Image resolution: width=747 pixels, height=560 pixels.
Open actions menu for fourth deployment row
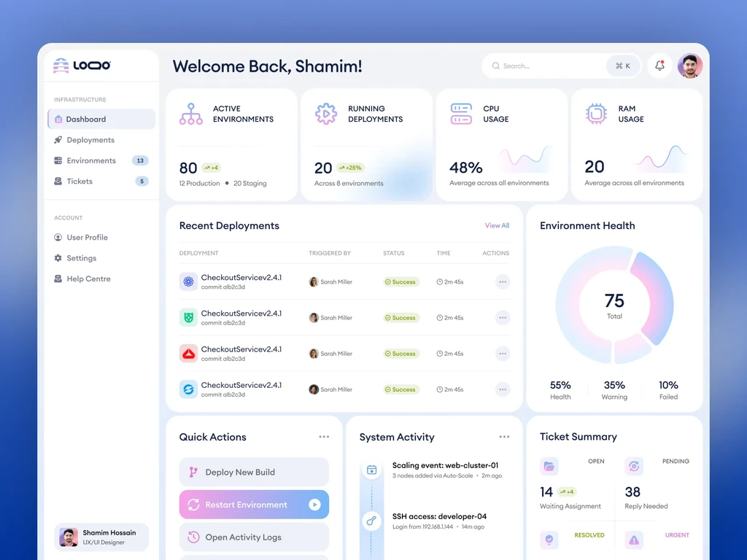tap(503, 389)
